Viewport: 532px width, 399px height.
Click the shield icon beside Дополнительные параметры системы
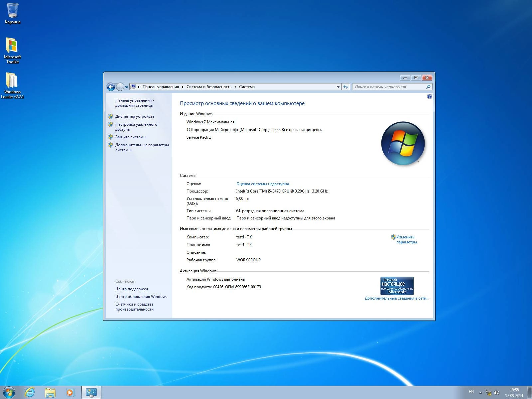click(x=110, y=145)
